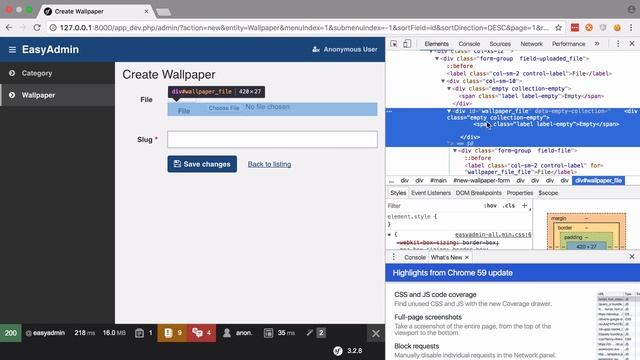The width and height of the screenshot is (640, 360).
Task: Switch to the Console DevTools tab
Action: (469, 44)
